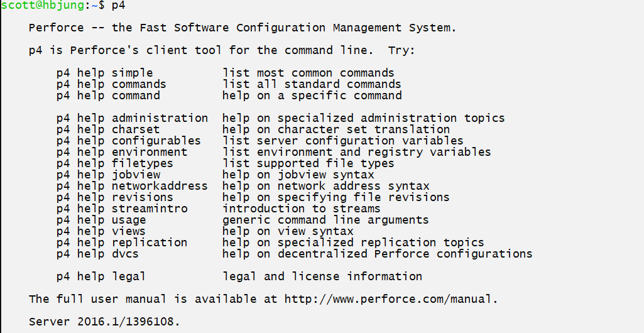Image resolution: width=644 pixels, height=333 pixels.
Task: Click 'p4 help jobview' text
Action: (x=109, y=175)
